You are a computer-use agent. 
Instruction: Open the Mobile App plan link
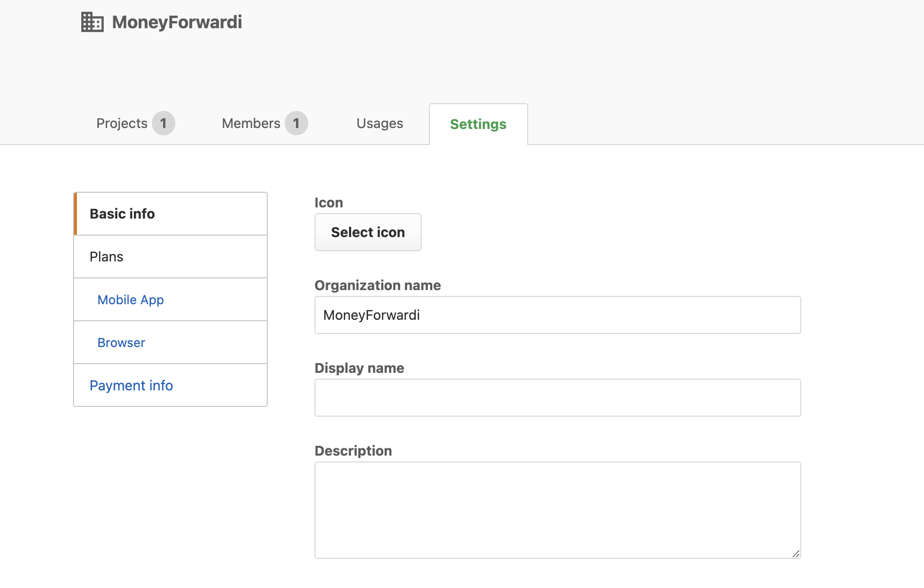tap(130, 300)
